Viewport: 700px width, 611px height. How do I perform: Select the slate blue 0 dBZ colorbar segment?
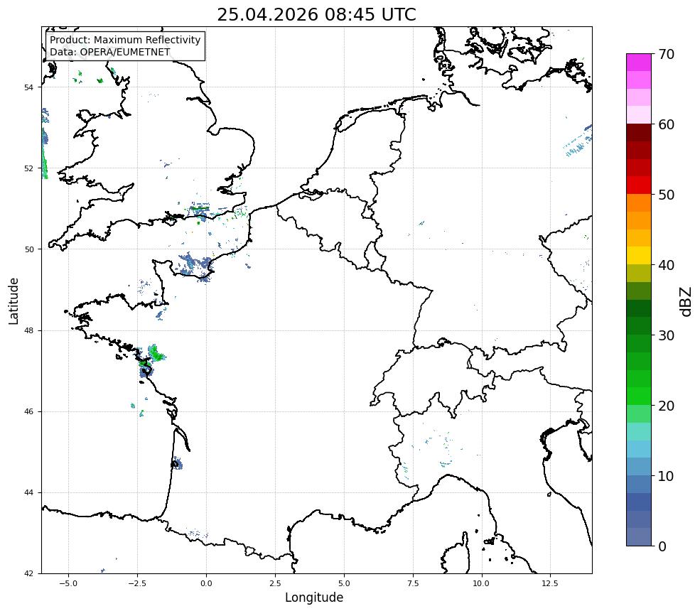(x=639, y=537)
